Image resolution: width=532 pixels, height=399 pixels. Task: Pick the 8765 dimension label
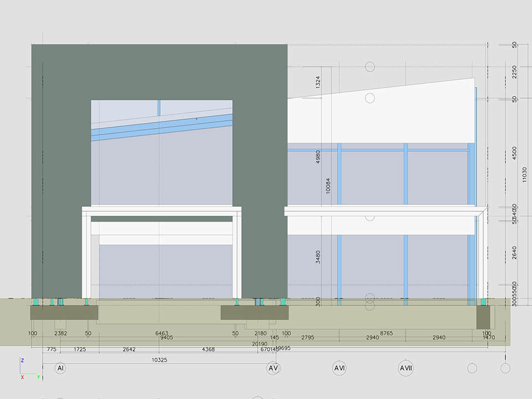386,333
